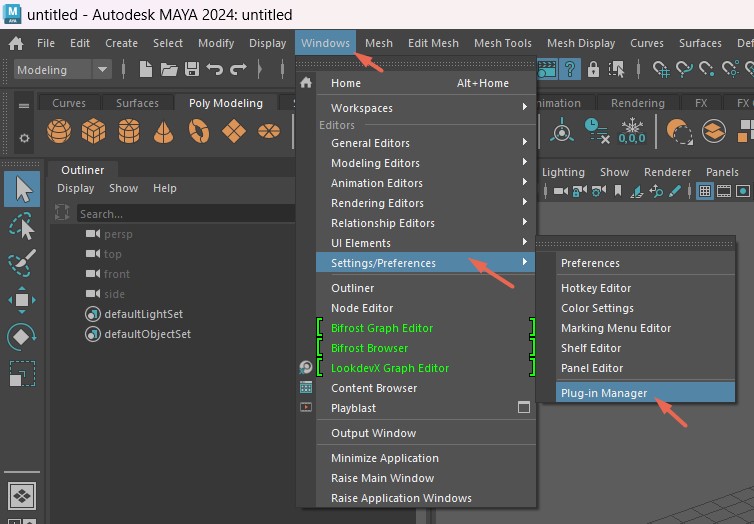Screen dimensions: 754x524
Task: Expand the General Editors submenu
Action: pyautogui.click(x=426, y=143)
